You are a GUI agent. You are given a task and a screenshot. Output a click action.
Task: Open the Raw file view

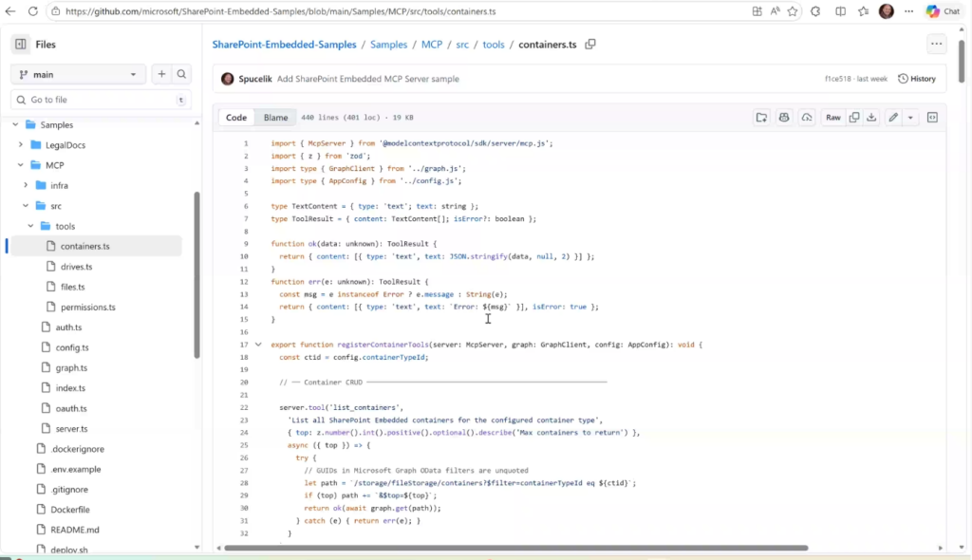click(832, 118)
